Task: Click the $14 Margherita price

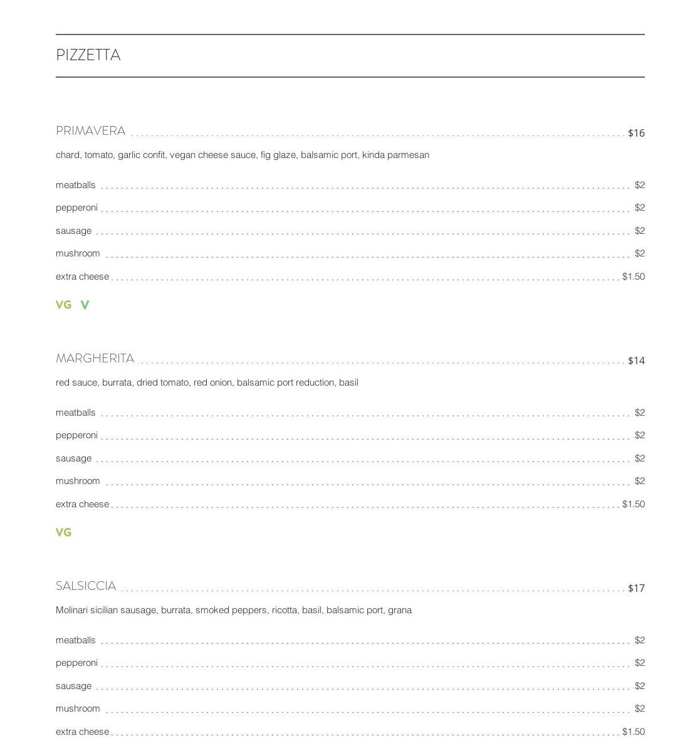Action: pyautogui.click(x=636, y=361)
